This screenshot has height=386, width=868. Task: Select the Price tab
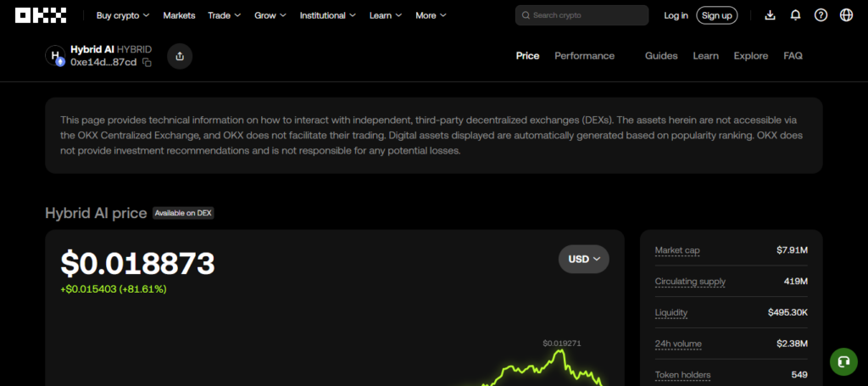[527, 56]
